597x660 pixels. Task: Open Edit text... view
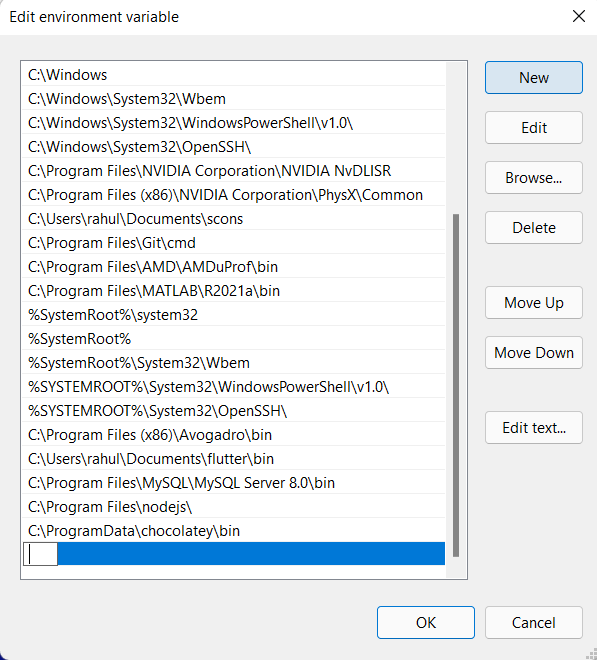point(533,428)
